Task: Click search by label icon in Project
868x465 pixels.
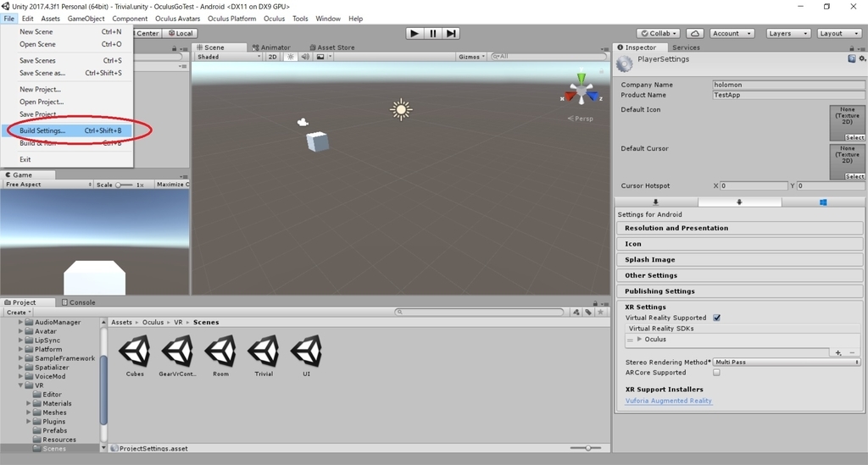Action: [588, 312]
